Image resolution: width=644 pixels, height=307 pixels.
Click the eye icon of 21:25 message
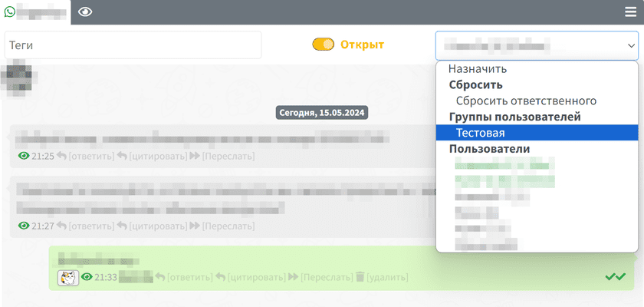pos(25,156)
